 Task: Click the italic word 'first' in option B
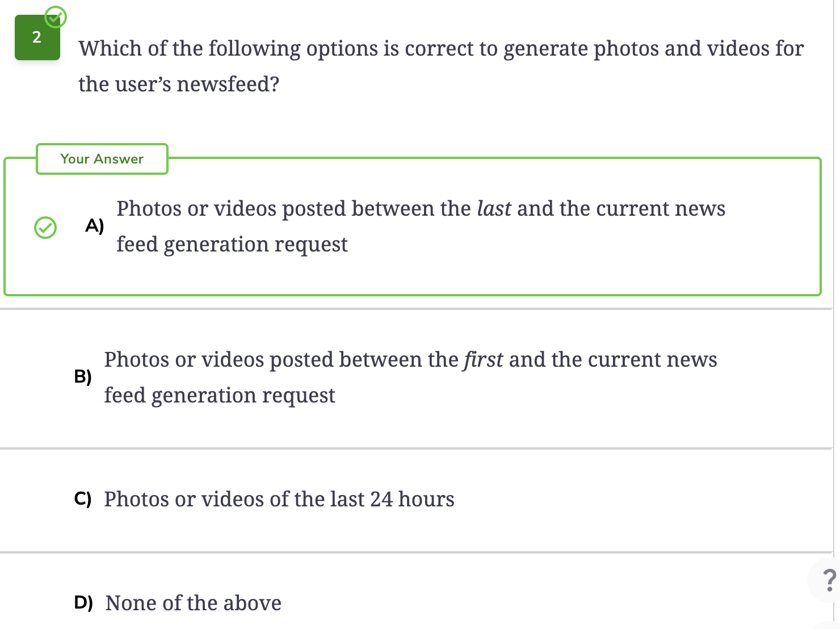click(x=483, y=359)
